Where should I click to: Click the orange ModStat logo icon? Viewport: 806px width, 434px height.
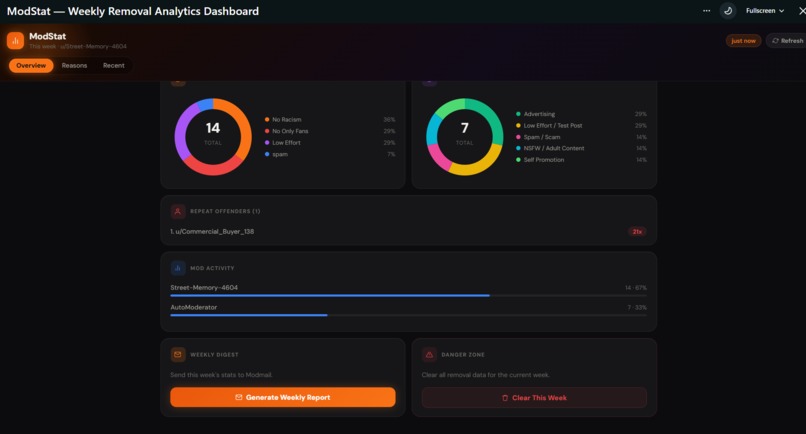tap(15, 41)
